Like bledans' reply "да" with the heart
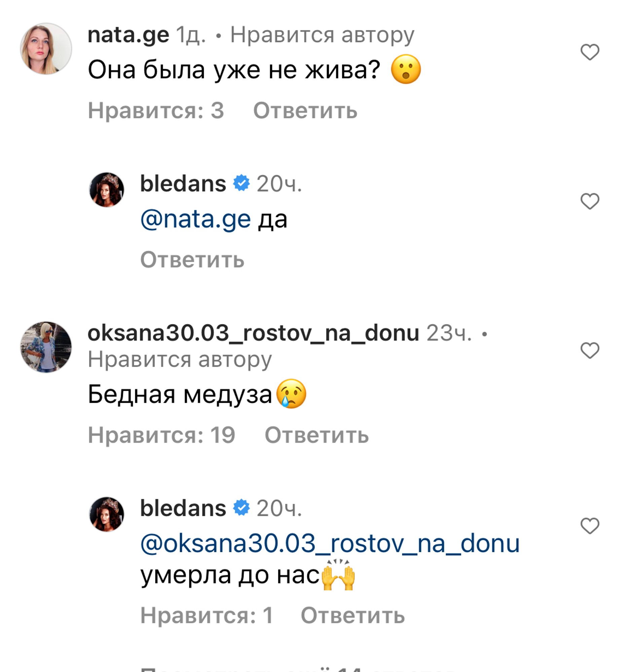 590,201
